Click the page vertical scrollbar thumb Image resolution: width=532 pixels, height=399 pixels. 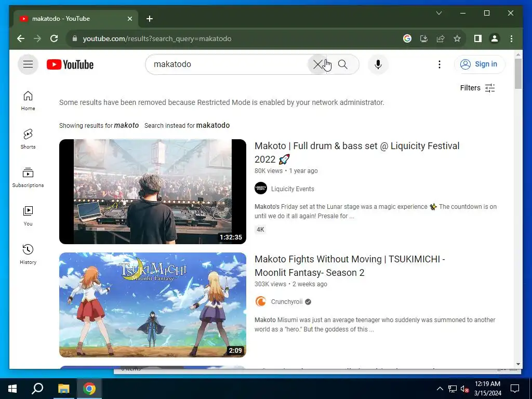pos(518,74)
